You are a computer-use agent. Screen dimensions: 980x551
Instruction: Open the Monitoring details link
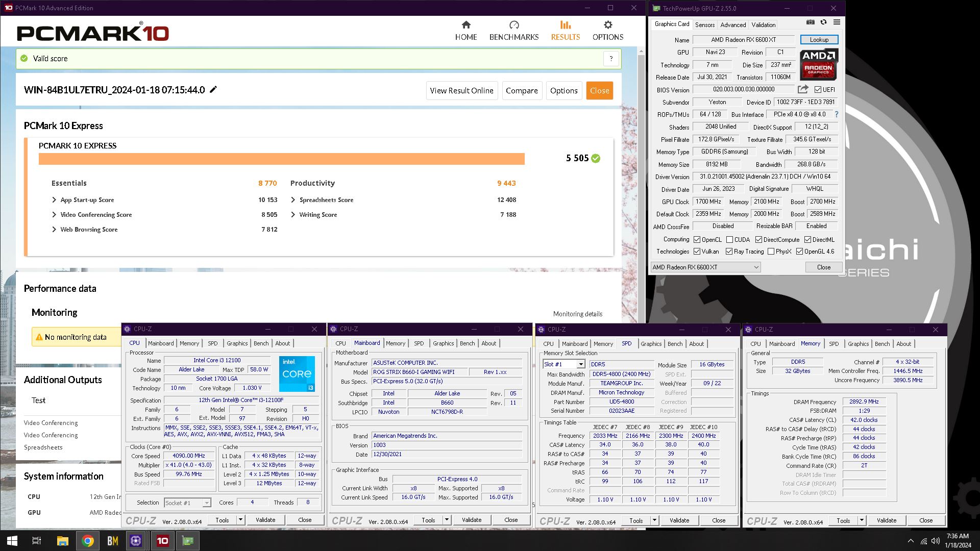(577, 314)
